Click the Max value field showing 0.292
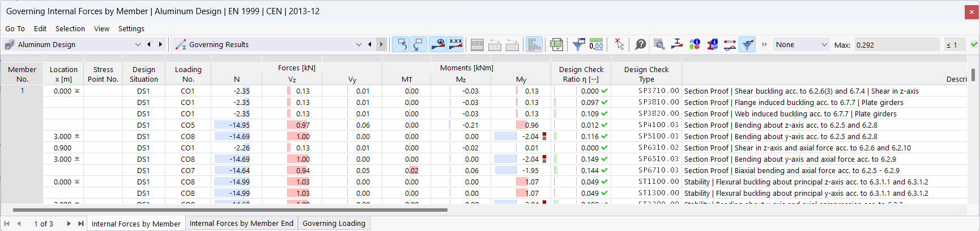This screenshot has height=231, width=980. (895, 45)
